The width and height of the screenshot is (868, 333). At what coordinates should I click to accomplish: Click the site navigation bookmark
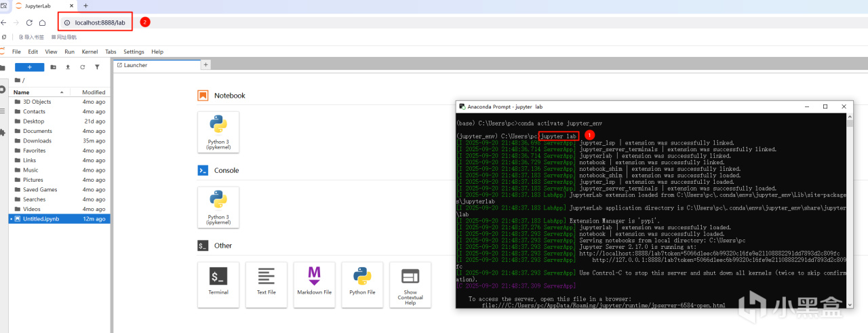64,37
